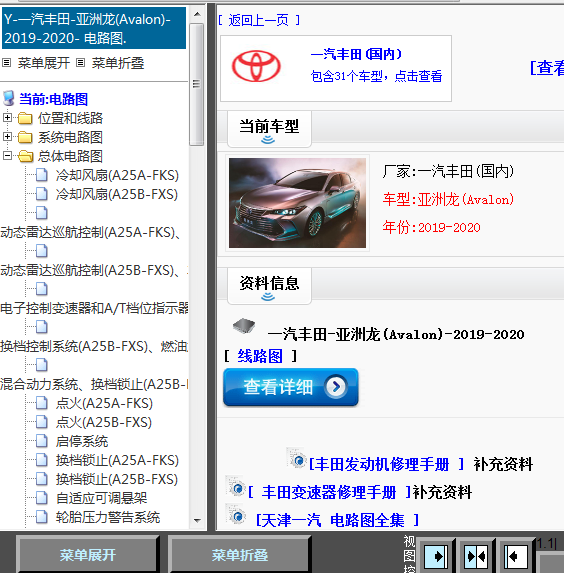
Task: Click the red 车型:亚洲龙(Avalon) text
Action: pos(448,200)
